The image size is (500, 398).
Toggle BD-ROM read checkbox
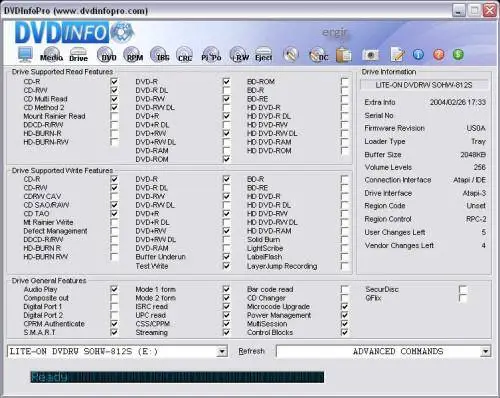click(345, 81)
